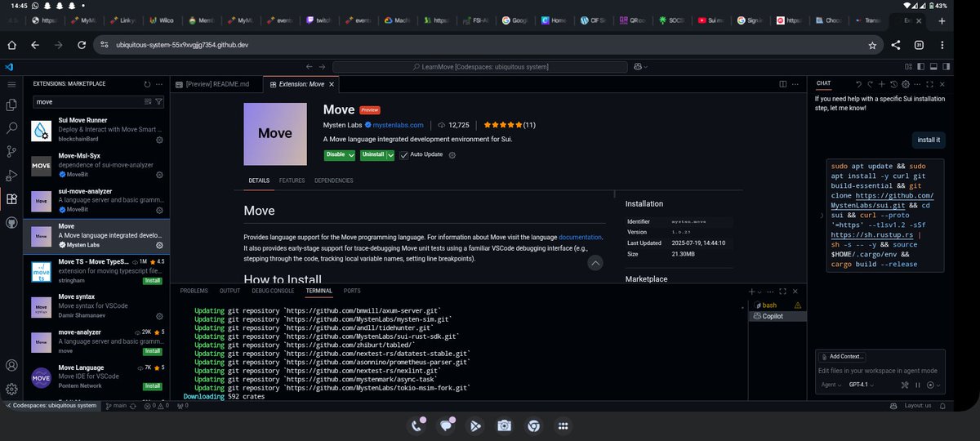Open the Run and Debug view
Image resolution: width=980 pixels, height=441 pixels.
pyautogui.click(x=11, y=175)
